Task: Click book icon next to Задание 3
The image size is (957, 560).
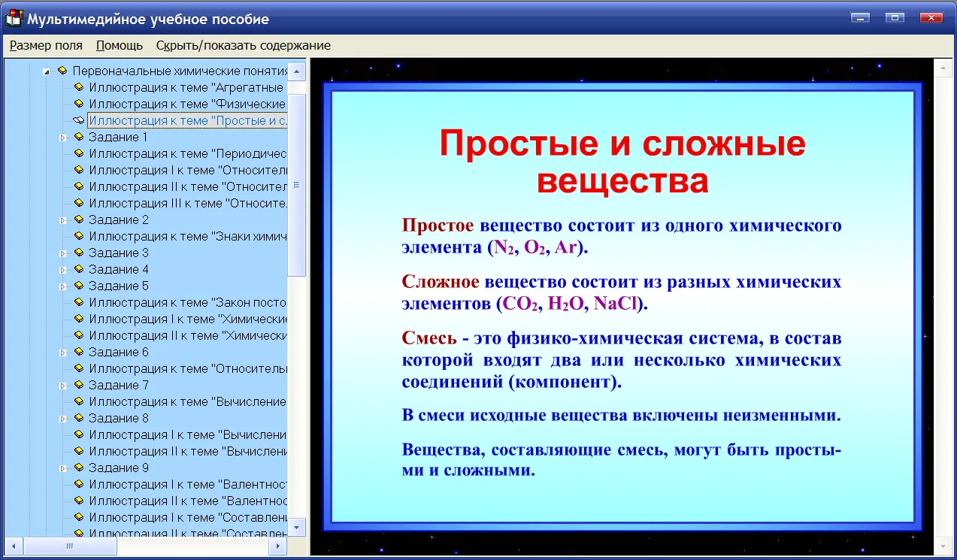Action: [x=78, y=253]
